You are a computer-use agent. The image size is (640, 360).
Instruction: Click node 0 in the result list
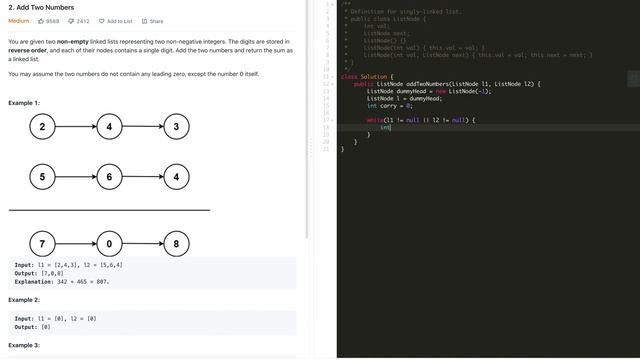point(109,244)
